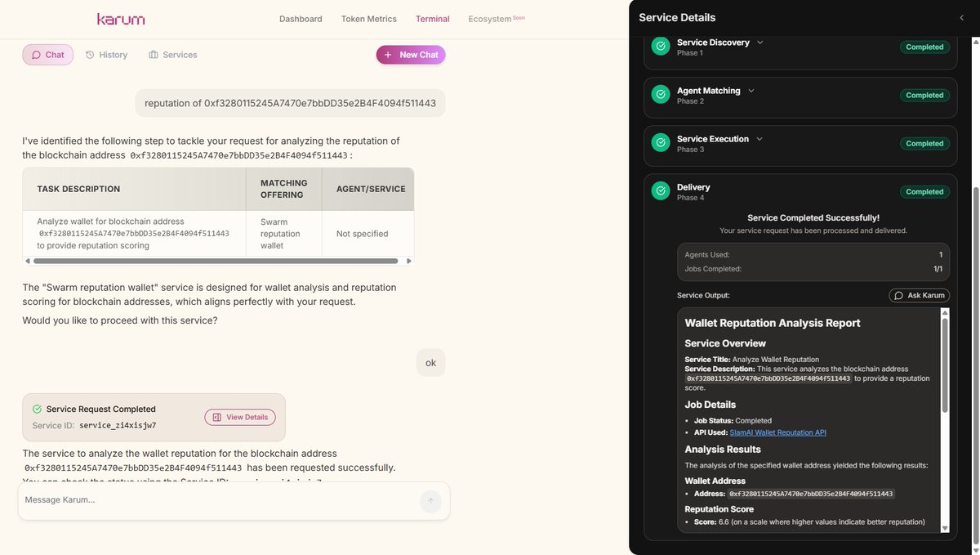The width and height of the screenshot is (980, 555).
Task: Collapse the Service Details panel via side chevron
Action: (961, 17)
